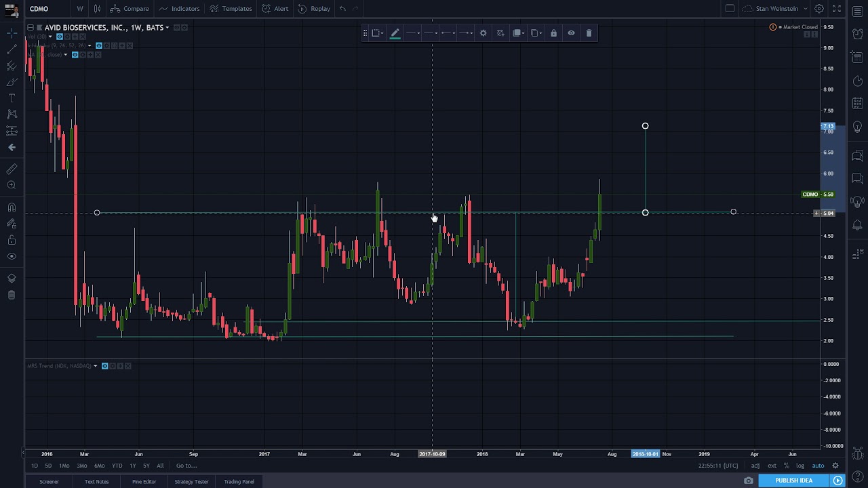
Task: Click the Compare button
Action: click(130, 9)
